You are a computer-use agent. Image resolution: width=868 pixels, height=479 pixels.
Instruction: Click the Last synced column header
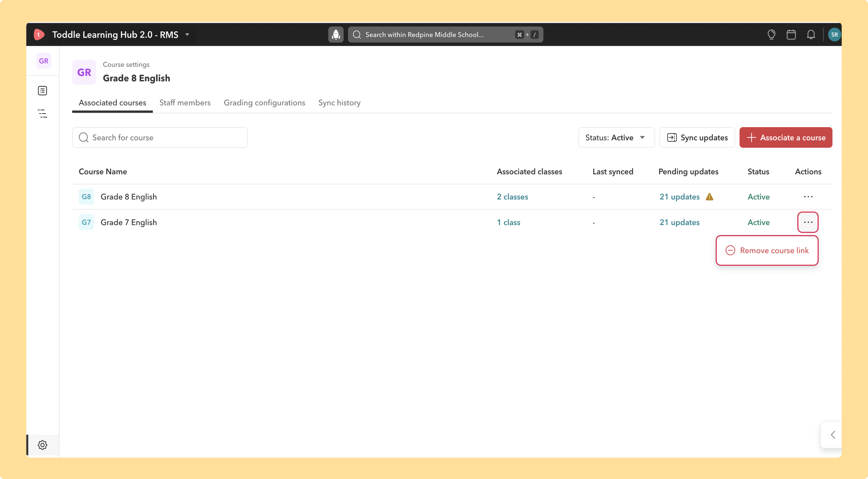click(x=613, y=171)
